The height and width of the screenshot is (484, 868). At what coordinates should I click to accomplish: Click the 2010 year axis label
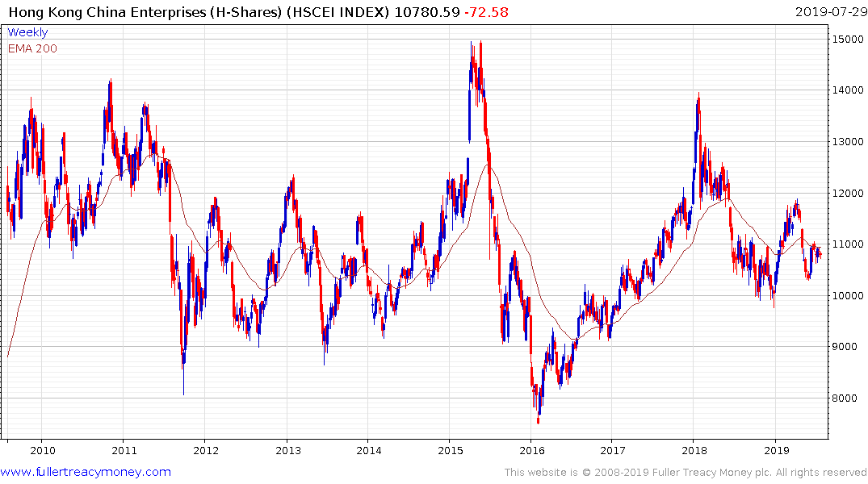coord(43,450)
